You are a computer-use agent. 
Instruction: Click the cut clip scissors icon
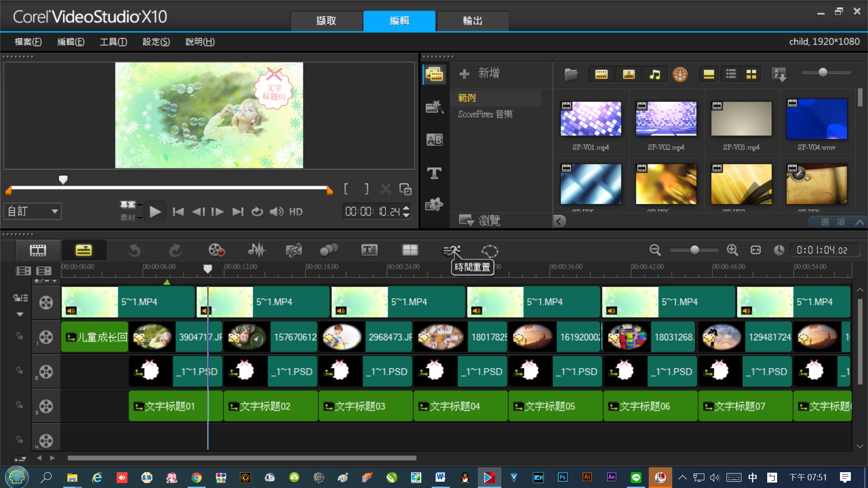[x=386, y=189]
